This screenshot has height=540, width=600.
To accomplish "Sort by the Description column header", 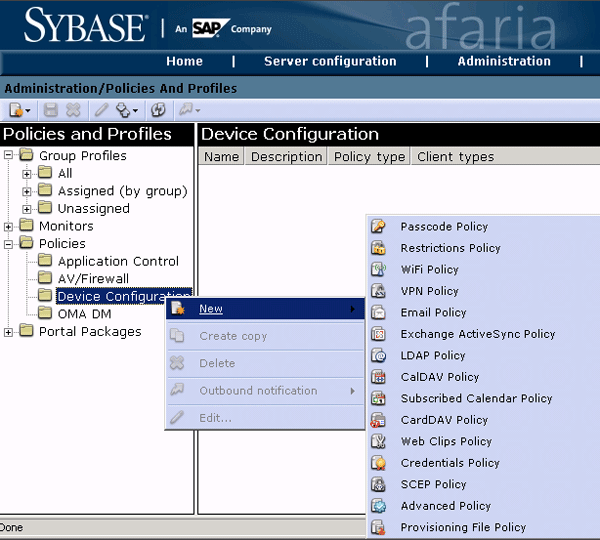I will [x=287, y=157].
